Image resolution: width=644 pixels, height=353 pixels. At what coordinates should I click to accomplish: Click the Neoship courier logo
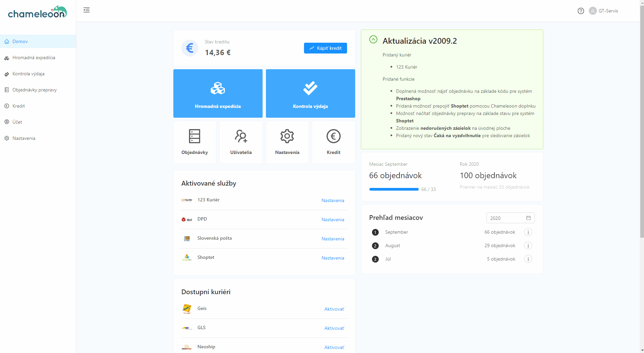click(187, 347)
